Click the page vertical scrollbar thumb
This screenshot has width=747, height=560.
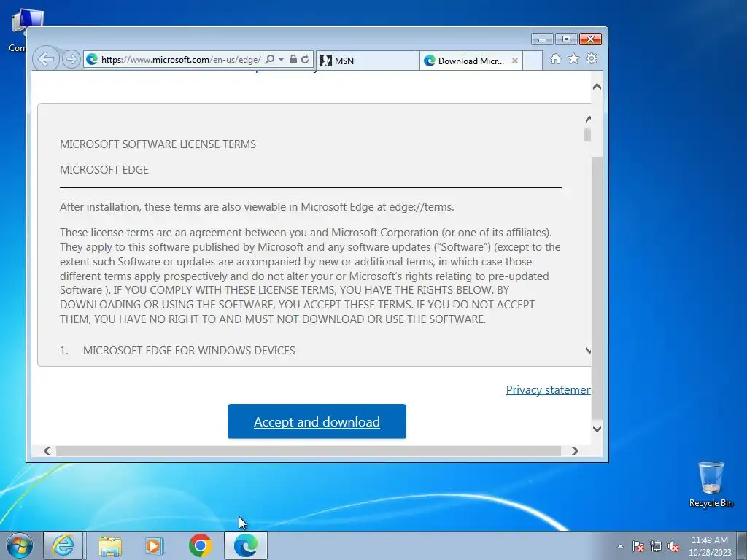pyautogui.click(x=597, y=288)
